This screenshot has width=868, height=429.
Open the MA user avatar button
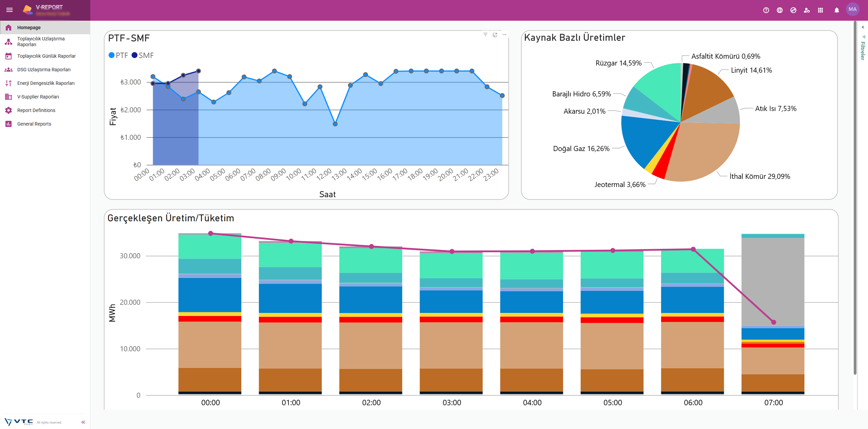[852, 10]
